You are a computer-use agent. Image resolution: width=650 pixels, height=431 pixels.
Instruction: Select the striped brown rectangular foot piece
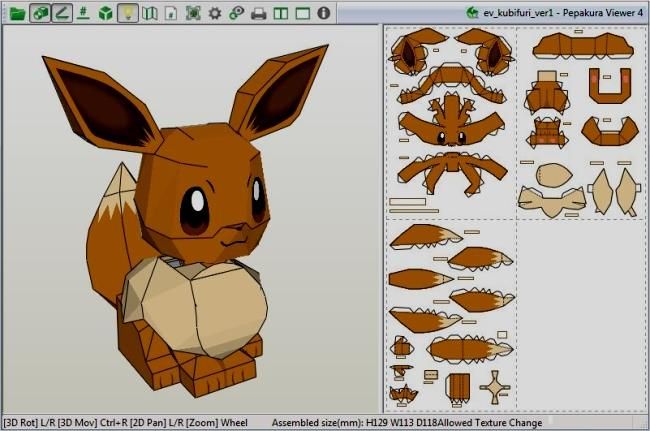click(x=458, y=389)
